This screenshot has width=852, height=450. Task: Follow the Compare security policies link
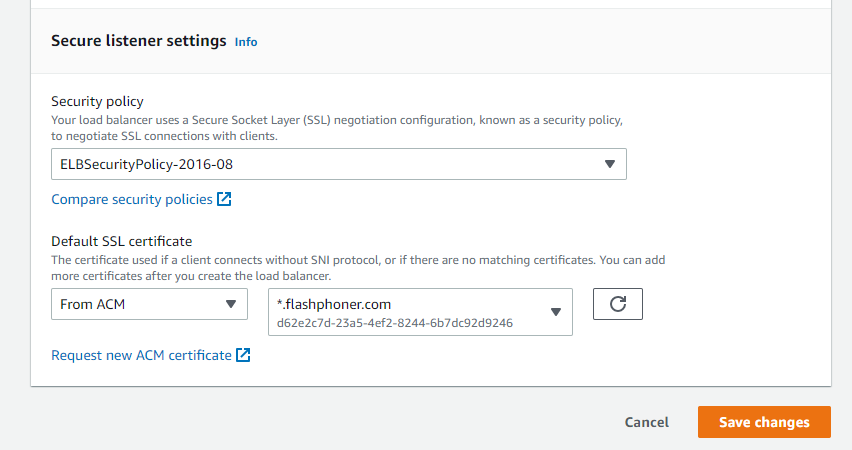[131, 199]
